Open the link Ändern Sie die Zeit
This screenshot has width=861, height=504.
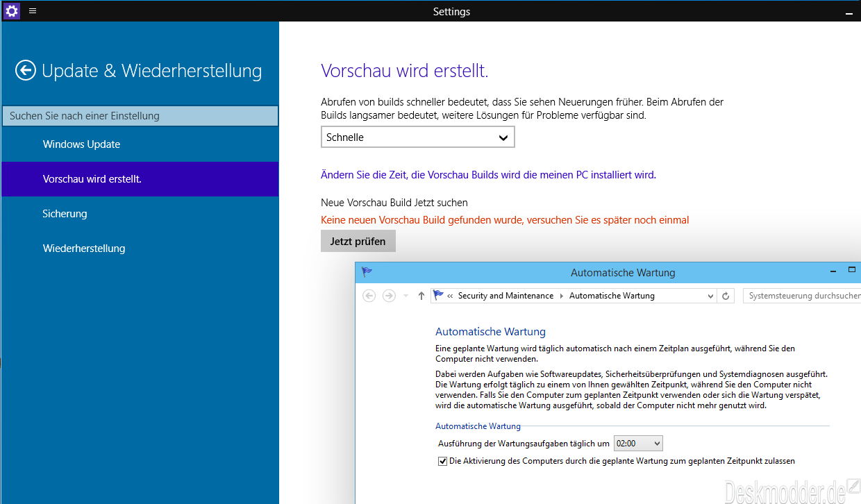tap(488, 175)
